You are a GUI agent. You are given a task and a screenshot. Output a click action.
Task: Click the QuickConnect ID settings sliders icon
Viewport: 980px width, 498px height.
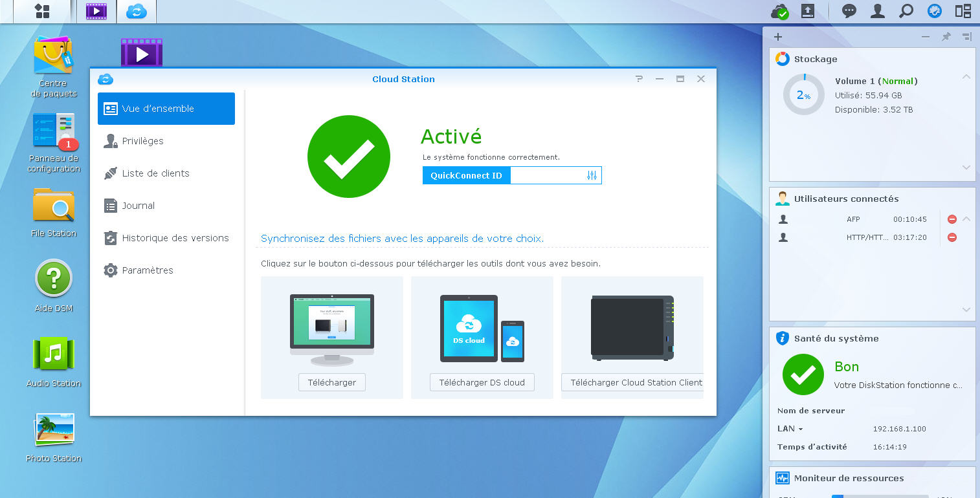592,175
